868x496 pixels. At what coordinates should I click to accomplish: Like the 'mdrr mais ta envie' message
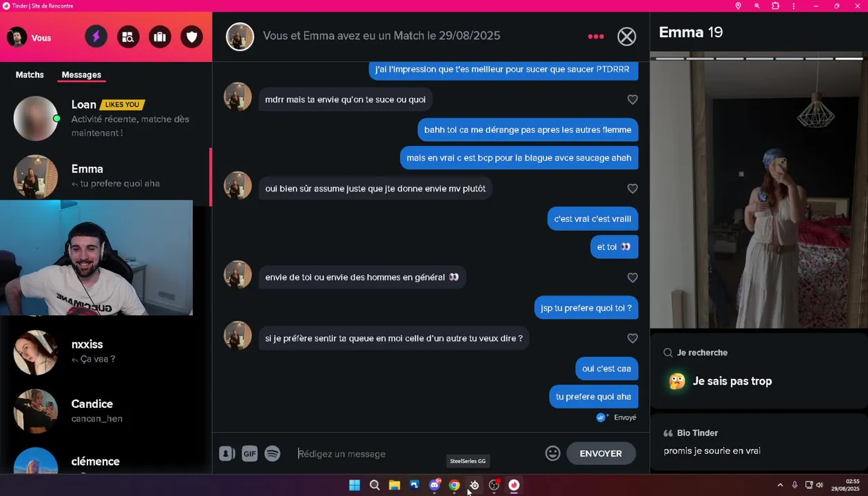632,100
